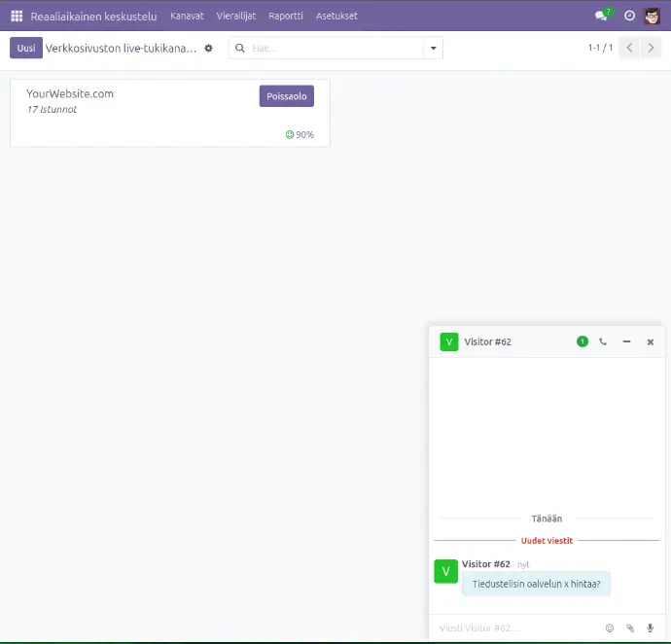Go to the previous page of records
The image size is (671, 644).
(629, 48)
